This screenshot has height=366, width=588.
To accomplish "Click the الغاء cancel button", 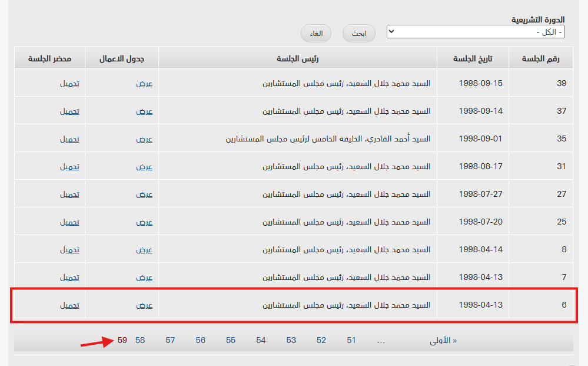I will (x=316, y=34).
